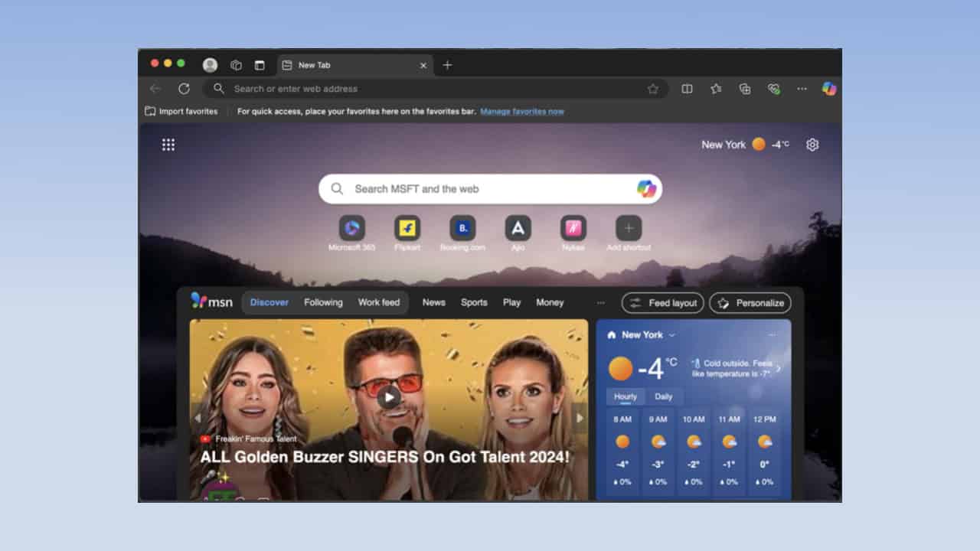Open the Feed layout button
Screen dimensions: 980x551
click(662, 303)
